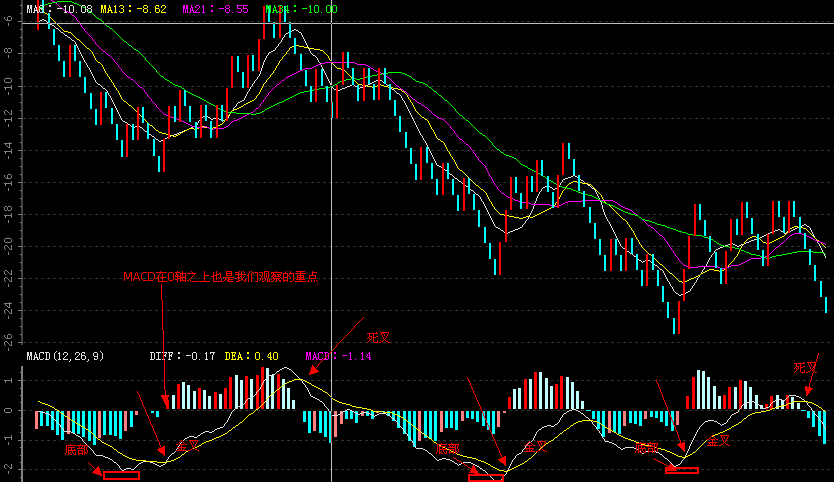Select the leftmost red rectangle bottom marker
Screen dimensions: 834x482
pos(121,475)
